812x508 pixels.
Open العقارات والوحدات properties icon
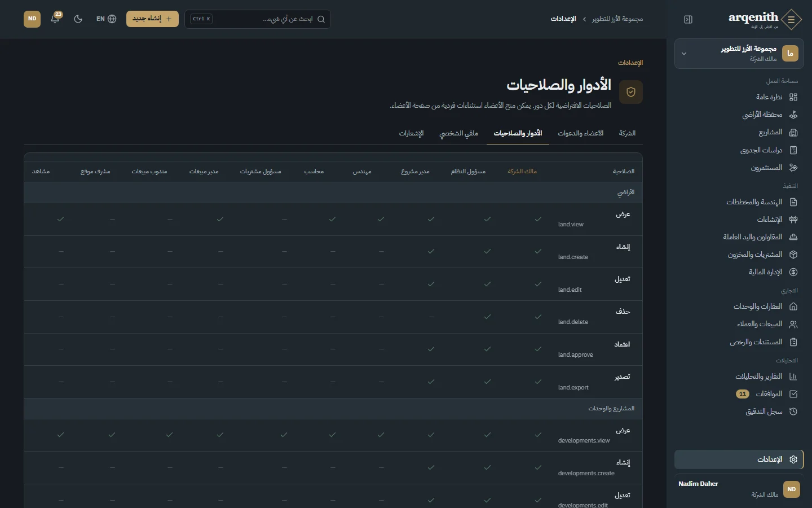[x=793, y=306]
